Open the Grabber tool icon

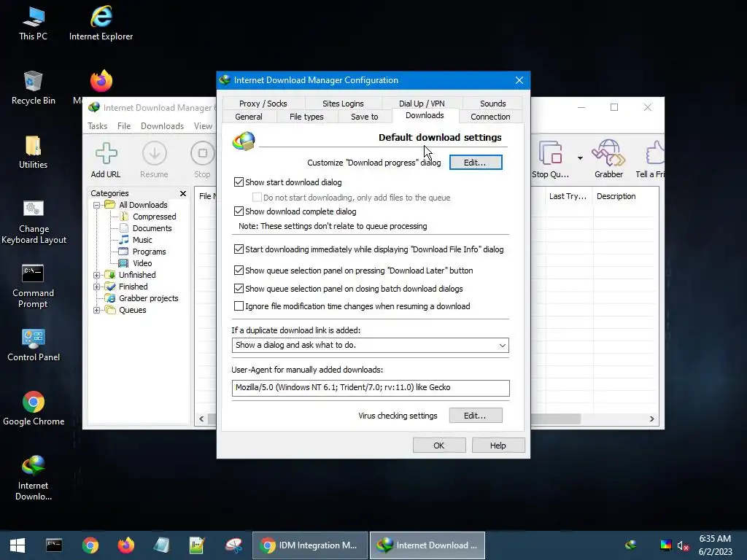click(x=608, y=160)
